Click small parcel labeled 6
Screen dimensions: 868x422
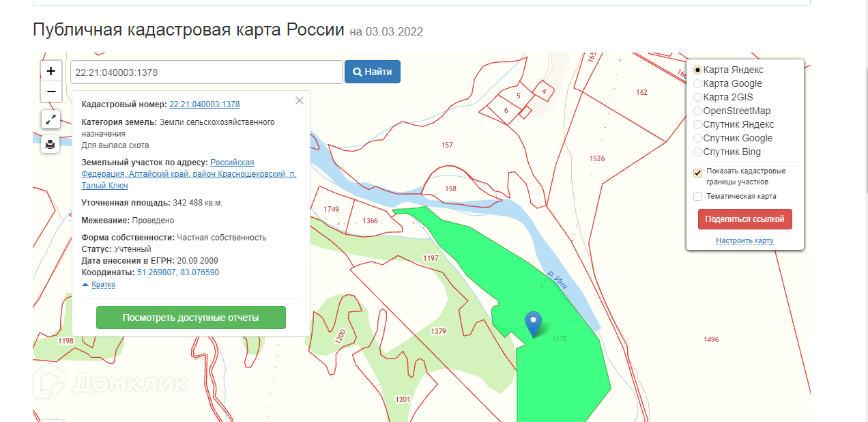click(x=506, y=110)
